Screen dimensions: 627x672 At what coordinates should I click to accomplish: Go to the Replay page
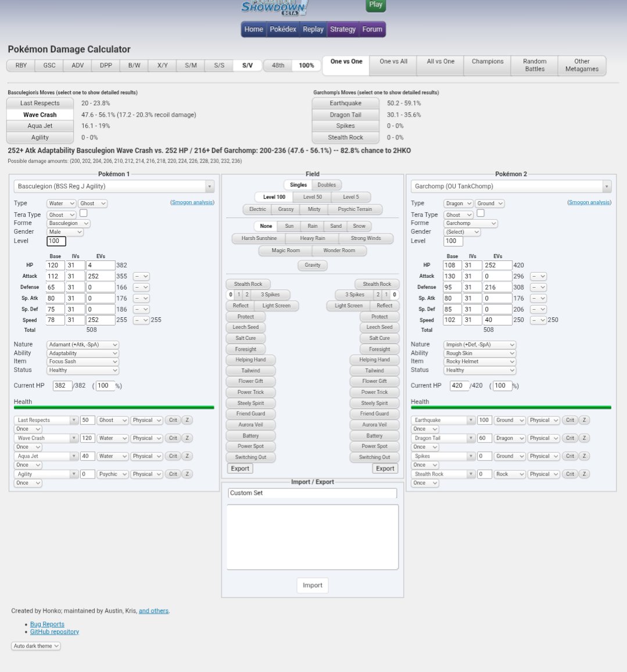[313, 29]
